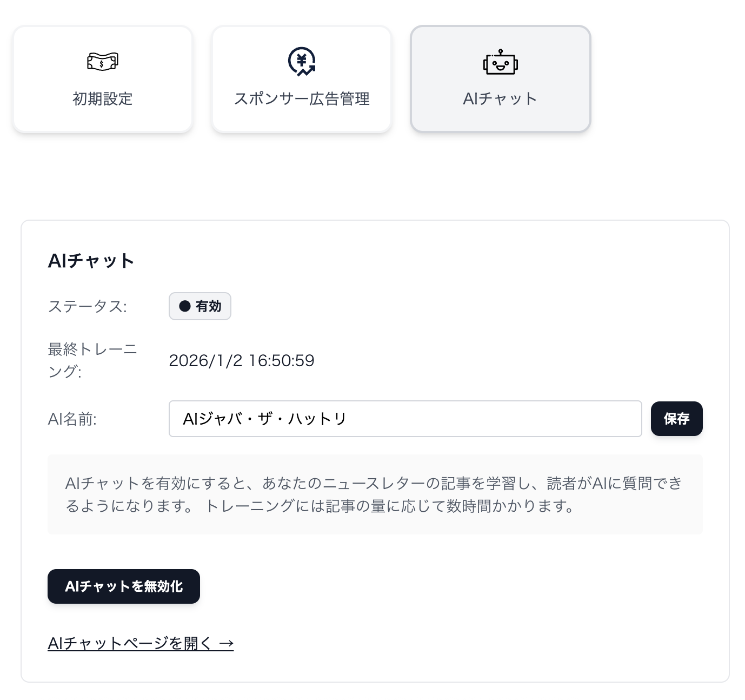
Task: Open the AIチャットページを開く link
Action: [130, 643]
